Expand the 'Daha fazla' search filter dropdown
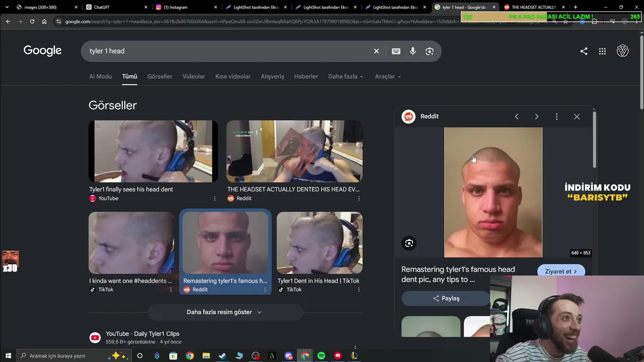The height and width of the screenshot is (362, 644). (x=346, y=76)
